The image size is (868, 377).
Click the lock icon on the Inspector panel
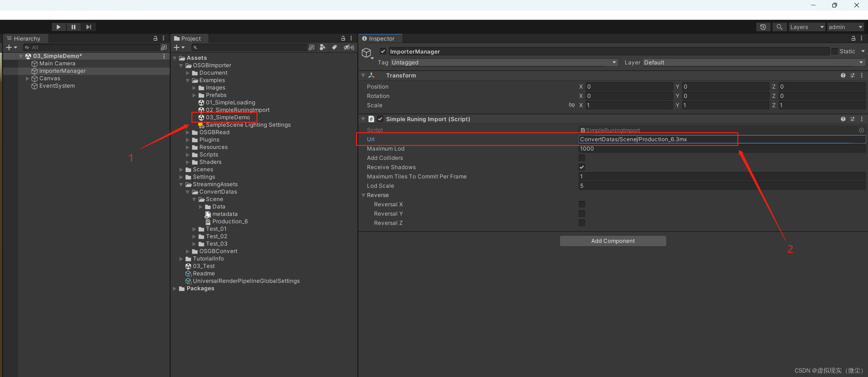pyautogui.click(x=853, y=38)
